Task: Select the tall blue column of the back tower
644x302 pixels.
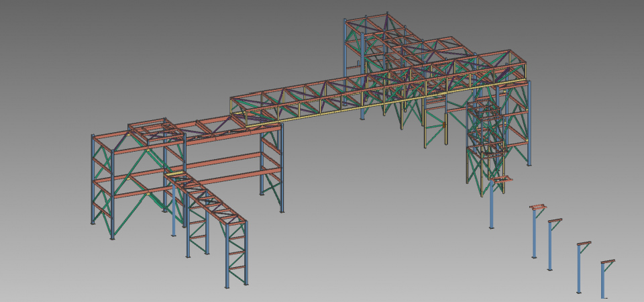Action: pyautogui.click(x=345, y=50)
